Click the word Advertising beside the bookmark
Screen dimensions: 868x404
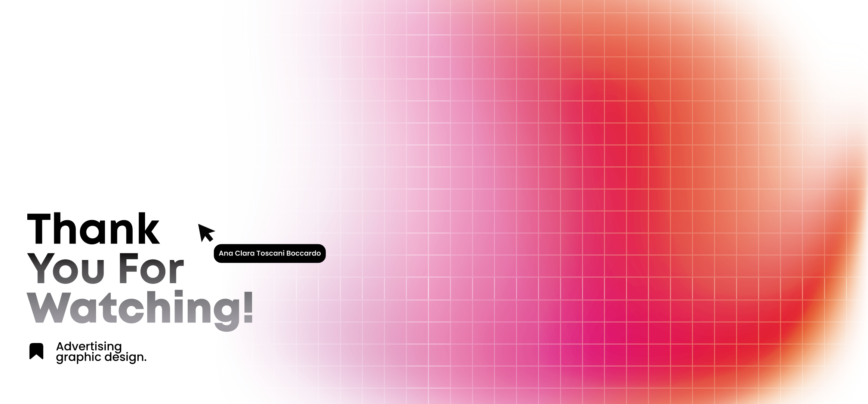point(89,346)
